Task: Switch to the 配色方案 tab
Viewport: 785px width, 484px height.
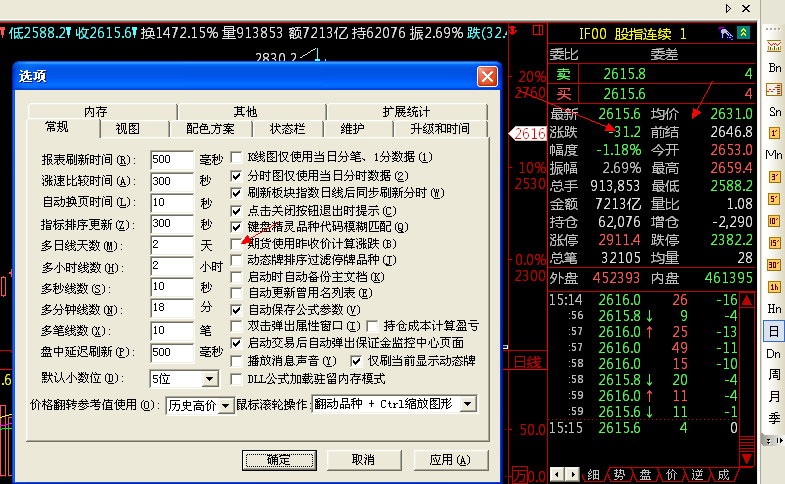Action: [210, 129]
